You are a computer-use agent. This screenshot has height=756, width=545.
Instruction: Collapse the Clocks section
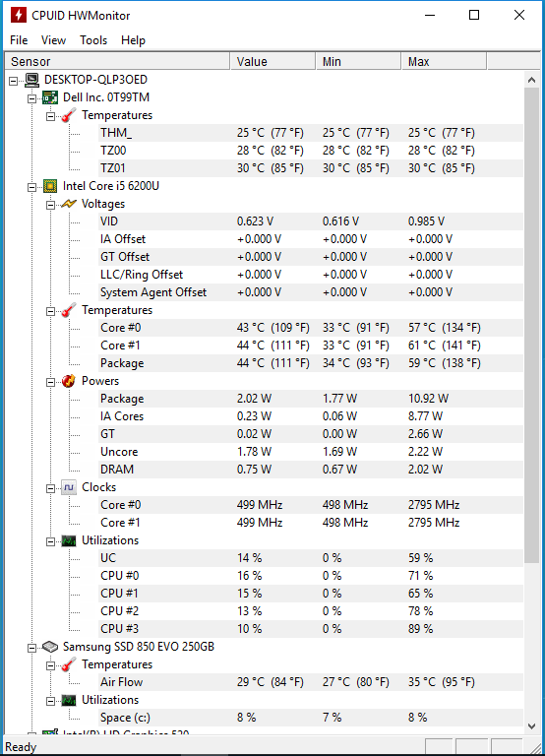(50, 488)
